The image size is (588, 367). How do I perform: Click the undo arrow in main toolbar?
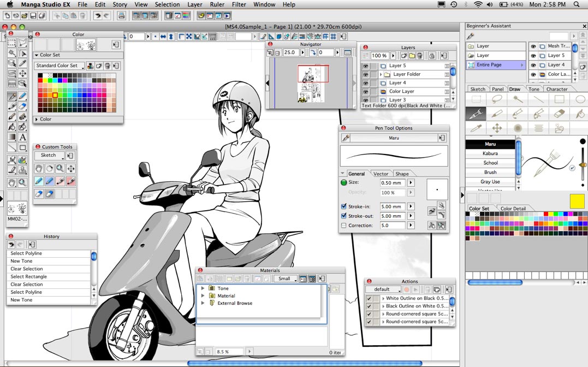[x=98, y=16]
